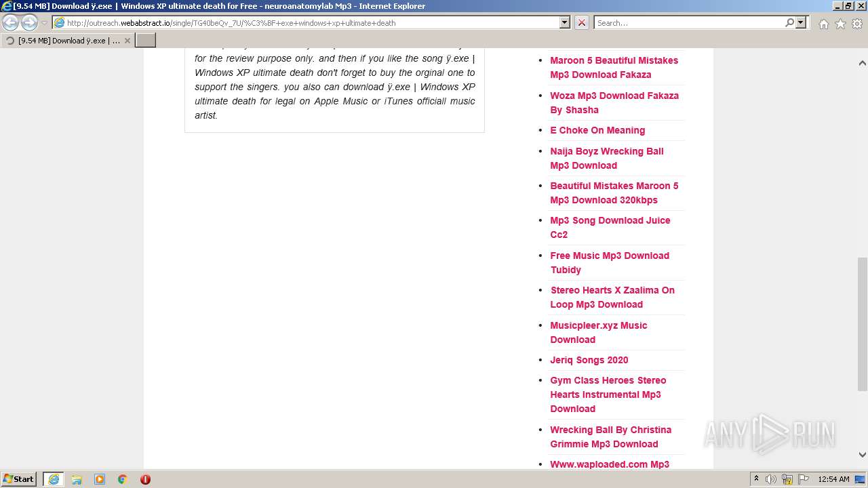Open Favorites star icon

(840, 24)
